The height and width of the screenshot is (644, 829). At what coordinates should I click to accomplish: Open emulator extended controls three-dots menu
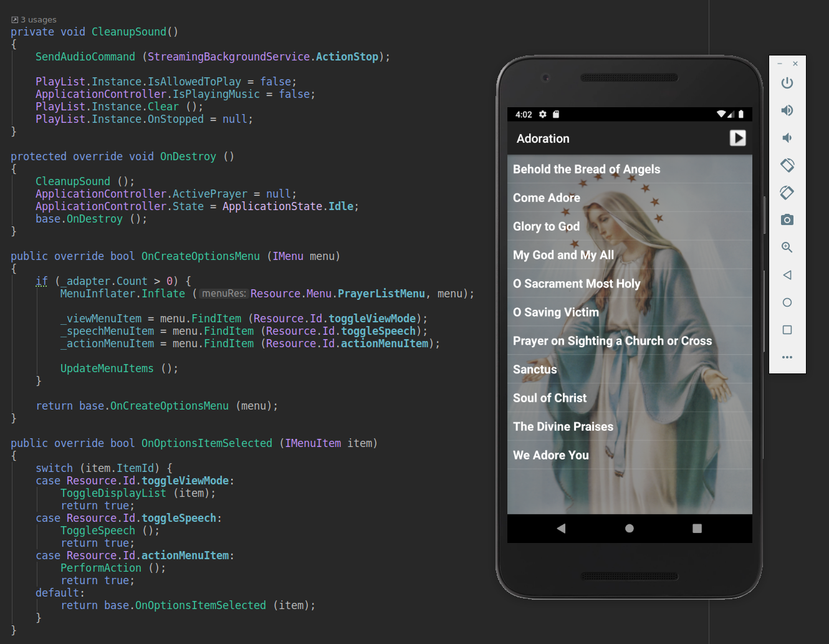pyautogui.click(x=787, y=357)
